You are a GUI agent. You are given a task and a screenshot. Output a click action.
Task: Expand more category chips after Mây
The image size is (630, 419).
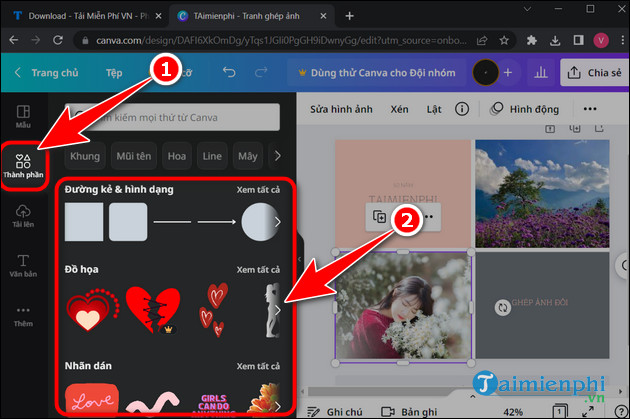click(x=278, y=156)
